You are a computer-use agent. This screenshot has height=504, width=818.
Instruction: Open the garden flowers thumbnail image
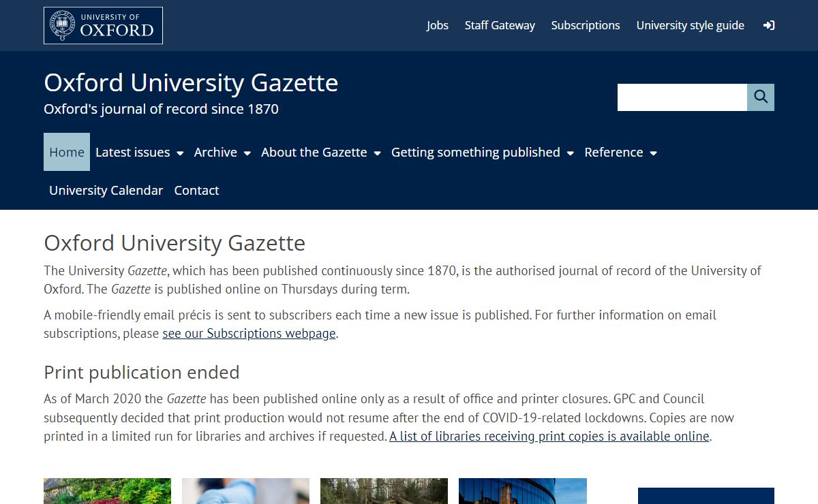point(107,491)
